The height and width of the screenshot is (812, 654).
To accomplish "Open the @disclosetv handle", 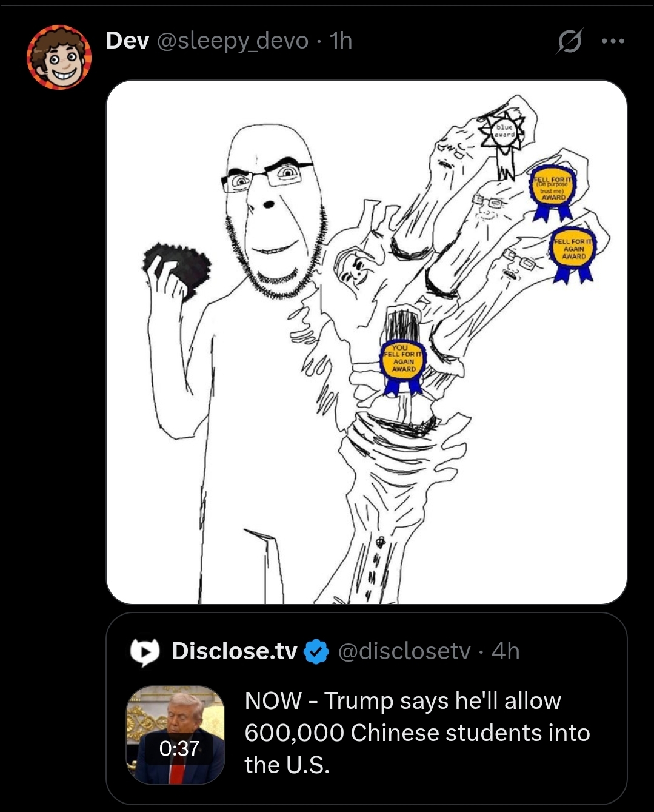I will pos(404,651).
